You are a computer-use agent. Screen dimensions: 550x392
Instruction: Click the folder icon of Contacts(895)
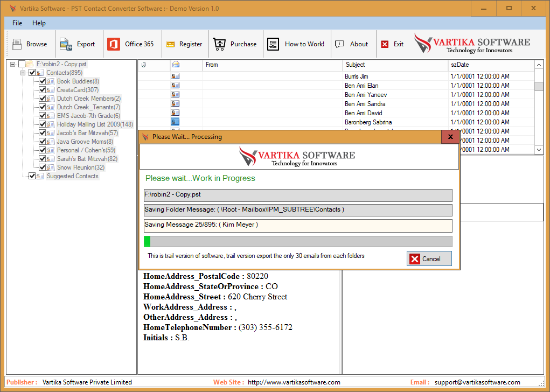[x=40, y=73]
